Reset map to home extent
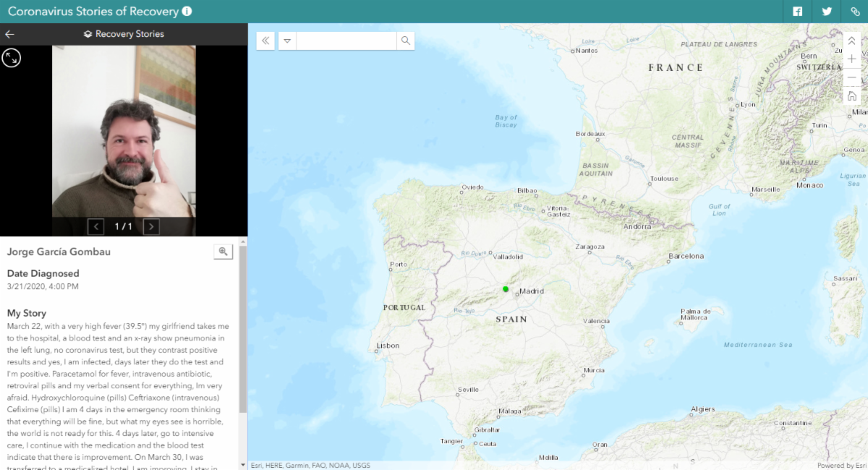The image size is (868, 470). point(851,96)
